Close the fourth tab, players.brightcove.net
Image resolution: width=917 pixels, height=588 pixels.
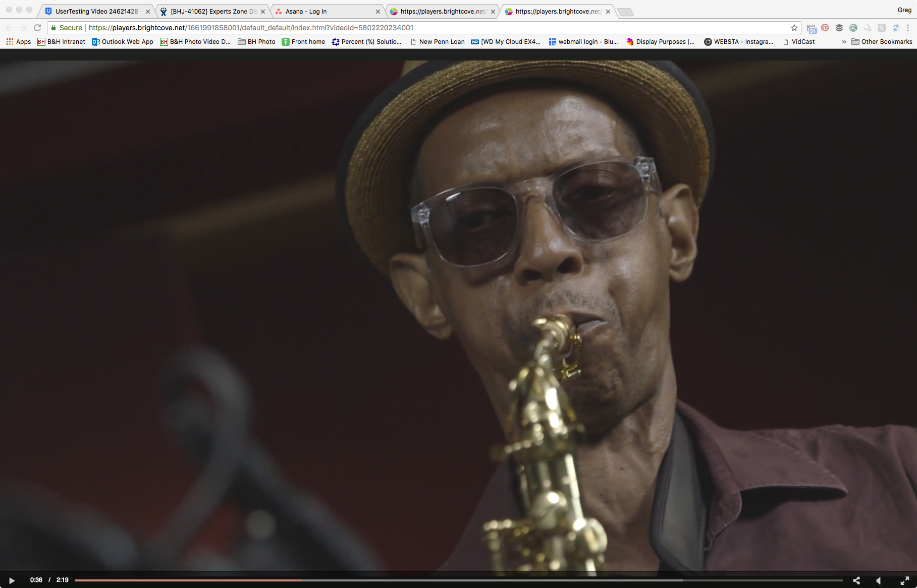point(493,12)
